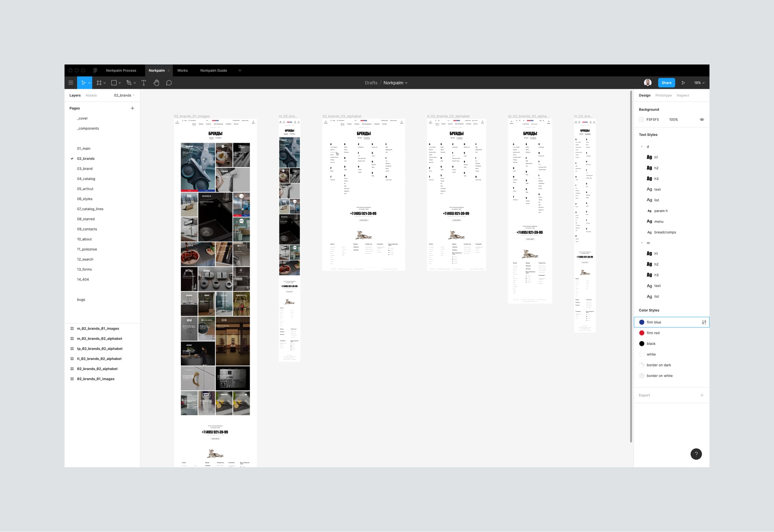
Task: Select the Text tool
Action: [x=144, y=83]
